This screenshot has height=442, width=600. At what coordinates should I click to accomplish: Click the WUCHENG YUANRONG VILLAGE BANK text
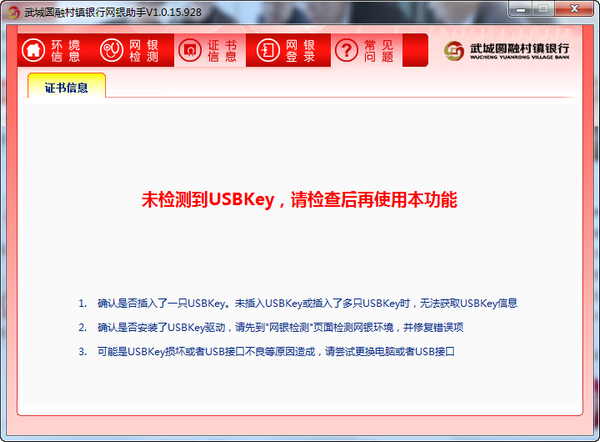click(520, 57)
